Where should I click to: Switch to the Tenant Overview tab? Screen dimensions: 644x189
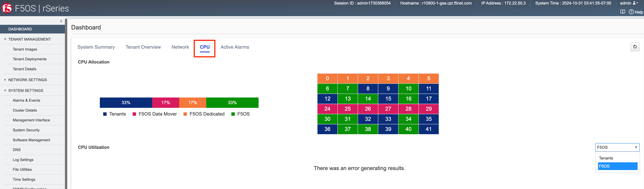143,47
